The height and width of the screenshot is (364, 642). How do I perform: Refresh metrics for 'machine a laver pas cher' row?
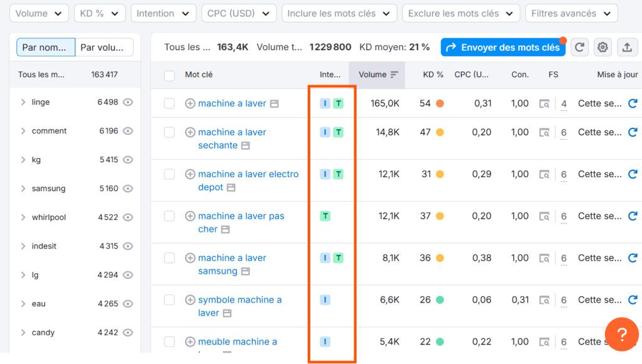[633, 216]
